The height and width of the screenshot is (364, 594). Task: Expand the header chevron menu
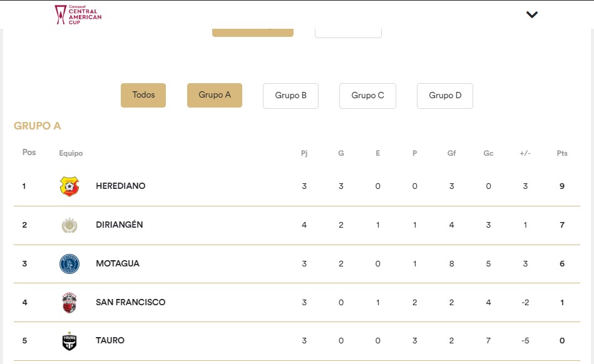532,15
